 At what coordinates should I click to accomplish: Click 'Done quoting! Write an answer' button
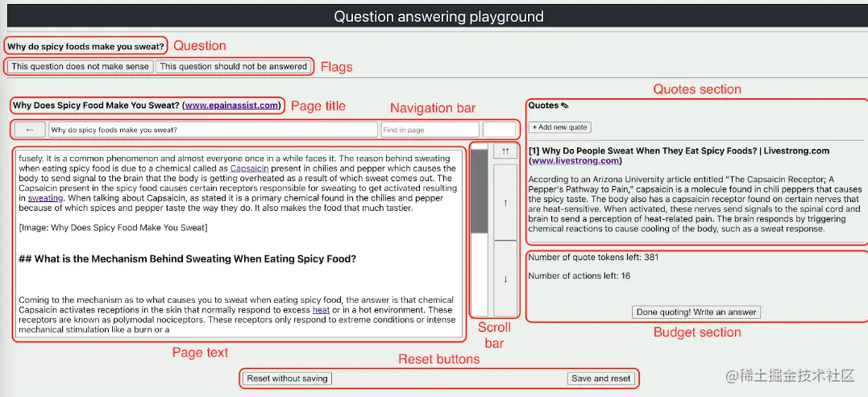click(696, 312)
